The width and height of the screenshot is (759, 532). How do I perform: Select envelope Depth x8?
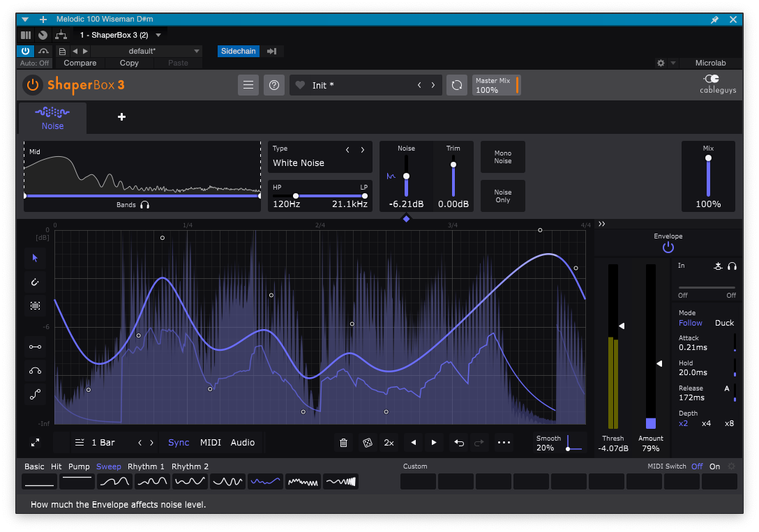coord(729,424)
